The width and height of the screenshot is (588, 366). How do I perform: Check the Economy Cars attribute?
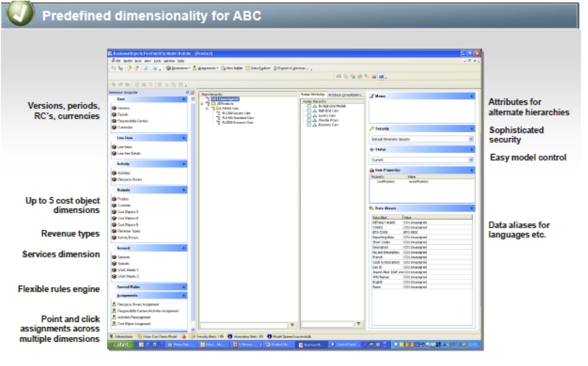[x=309, y=125]
